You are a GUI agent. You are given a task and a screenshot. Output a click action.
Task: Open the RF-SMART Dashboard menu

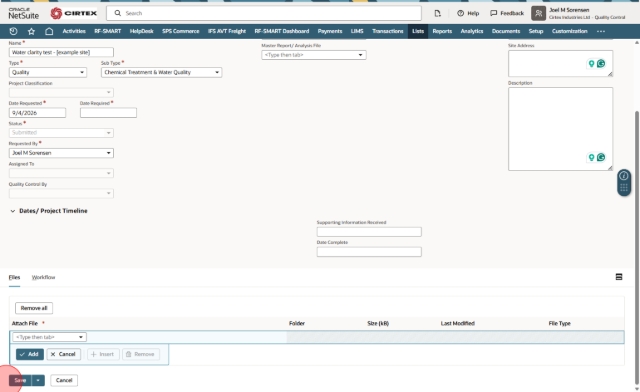click(282, 31)
